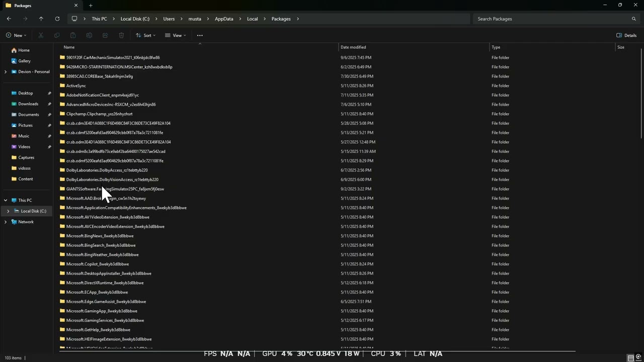Click the Copy icon in toolbar

pos(57,35)
